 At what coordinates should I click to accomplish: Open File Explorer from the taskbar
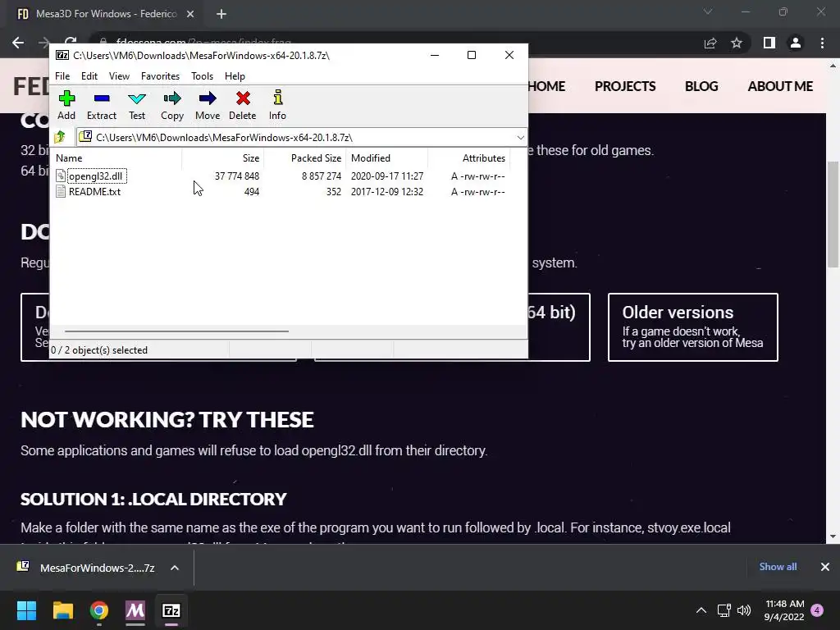click(x=62, y=610)
